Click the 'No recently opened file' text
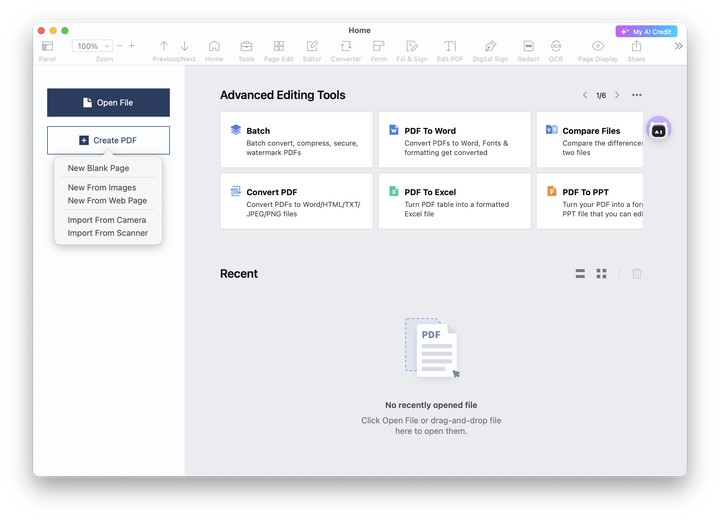 (431, 405)
